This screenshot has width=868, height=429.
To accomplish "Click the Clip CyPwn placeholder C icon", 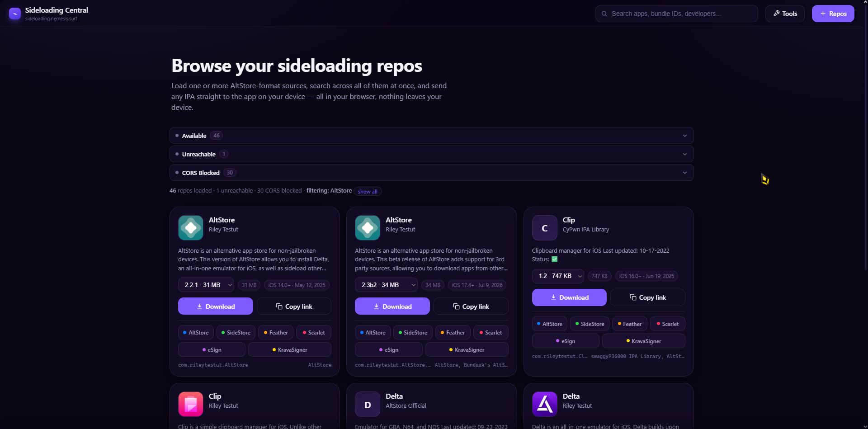I will pos(545,228).
